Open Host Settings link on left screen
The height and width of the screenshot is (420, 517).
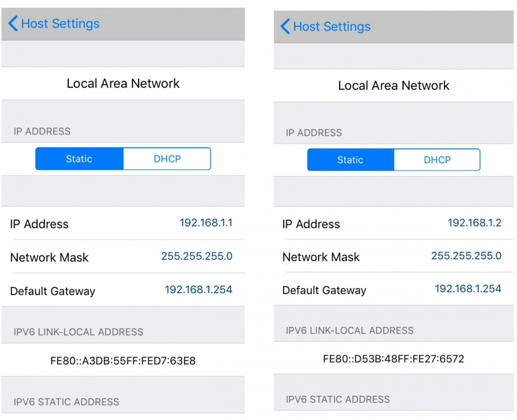point(60,24)
